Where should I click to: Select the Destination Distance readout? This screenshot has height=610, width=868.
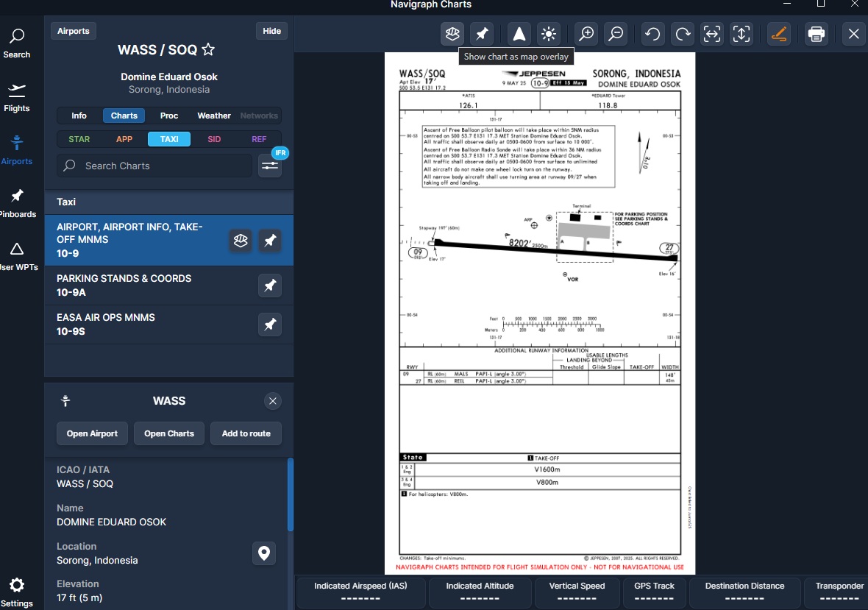click(x=744, y=592)
